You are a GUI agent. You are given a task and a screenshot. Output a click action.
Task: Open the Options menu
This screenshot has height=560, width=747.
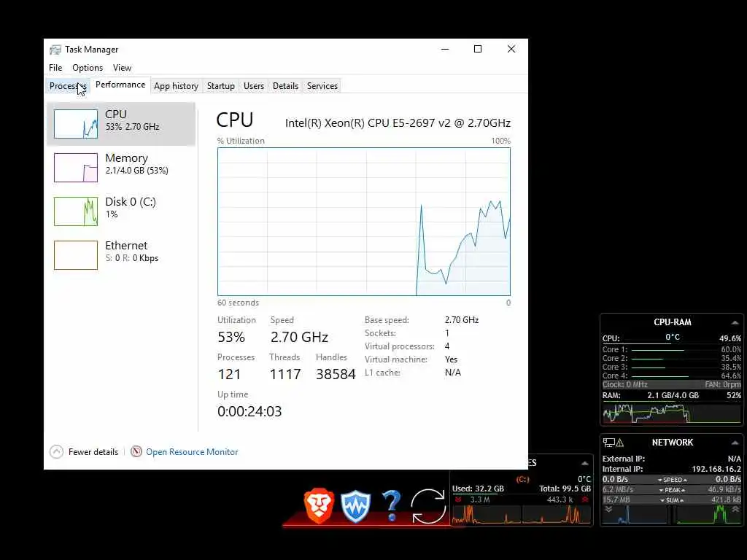tap(88, 68)
